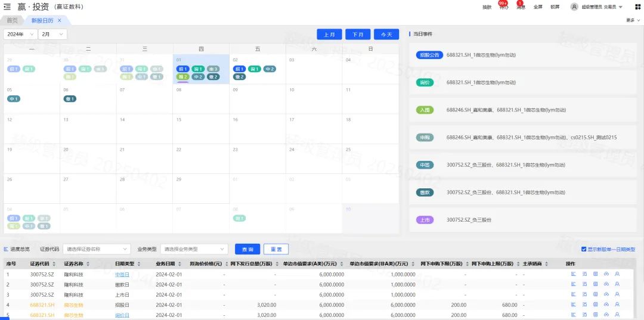The image size is (644, 320).
Task: Click the first action icon in row 1
Action: [573, 274]
